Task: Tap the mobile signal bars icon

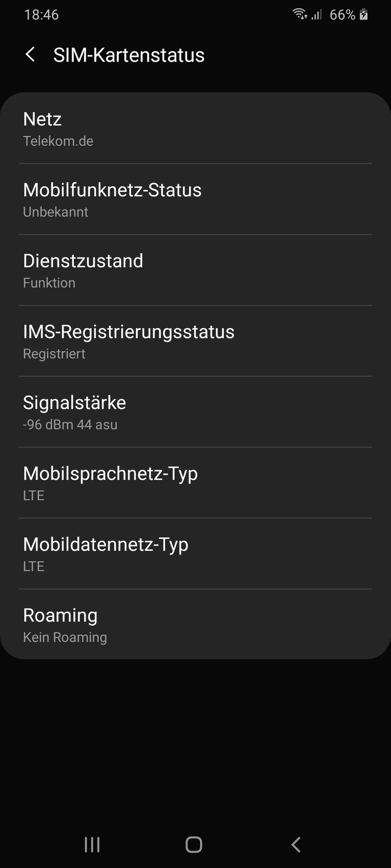Action: (x=317, y=15)
